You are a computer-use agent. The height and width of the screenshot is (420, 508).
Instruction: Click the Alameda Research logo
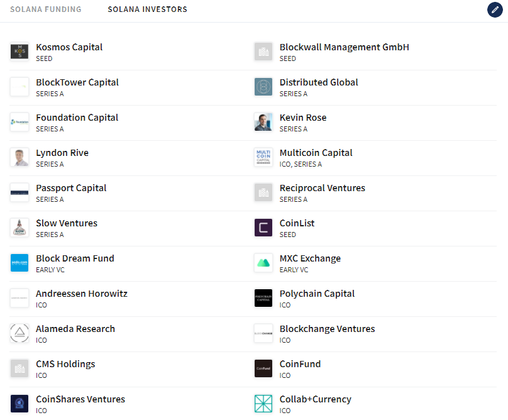click(x=19, y=333)
